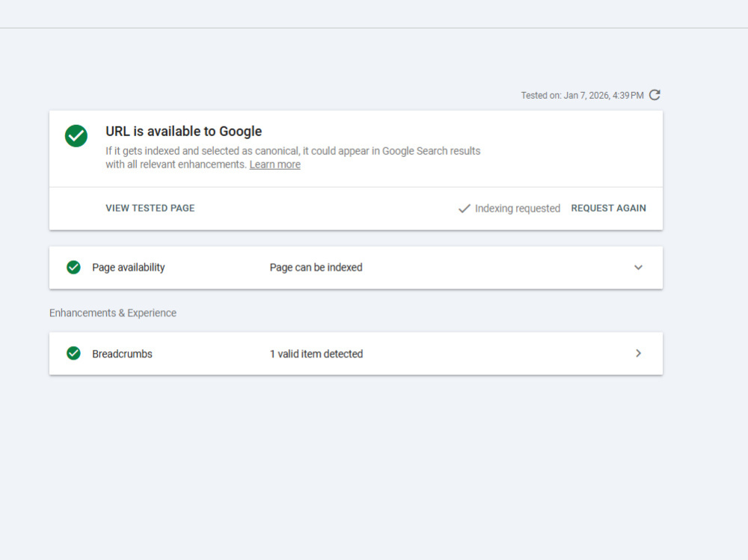The image size is (748, 560).
Task: Click the Page availability green check icon
Action: coord(73,267)
